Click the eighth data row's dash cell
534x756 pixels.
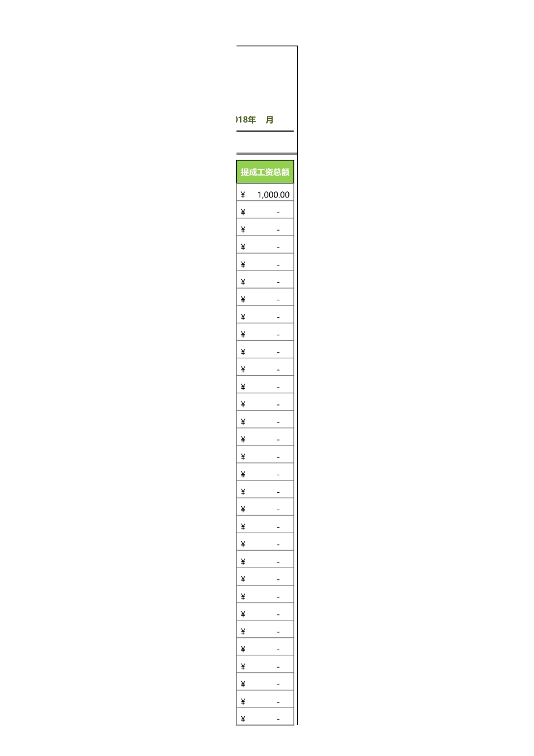[278, 317]
